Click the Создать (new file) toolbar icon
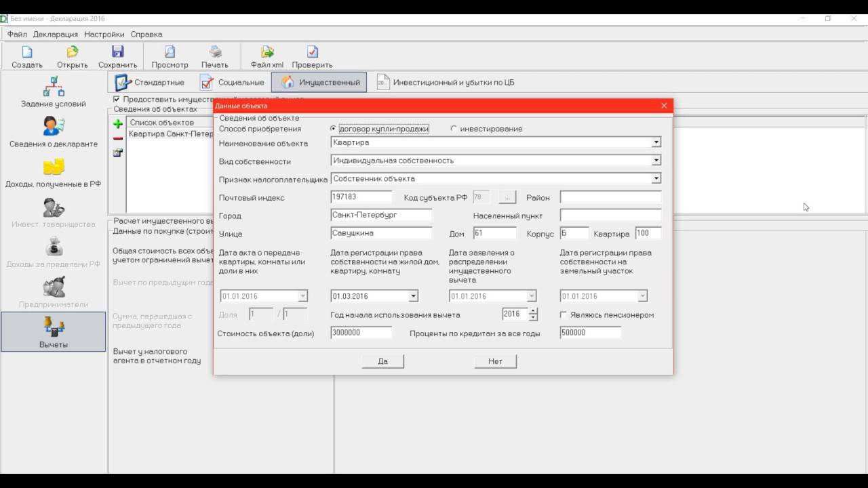 pos(27,53)
